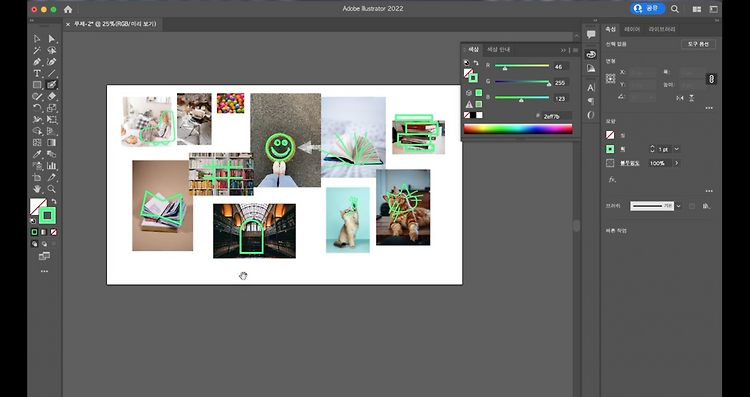Select the Rectangle tool

[x=37, y=85]
